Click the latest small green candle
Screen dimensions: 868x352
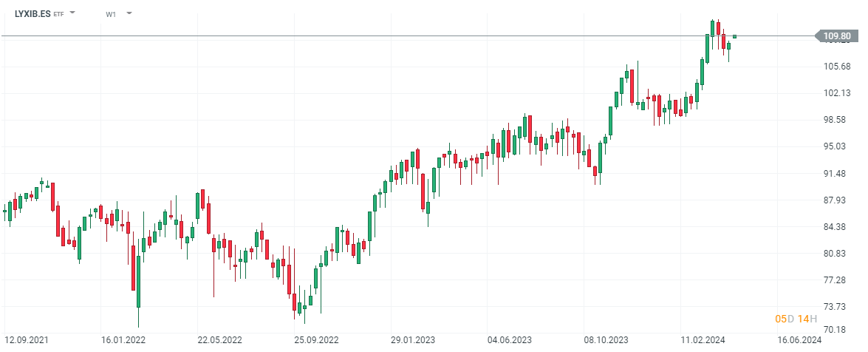pyautogui.click(x=734, y=36)
